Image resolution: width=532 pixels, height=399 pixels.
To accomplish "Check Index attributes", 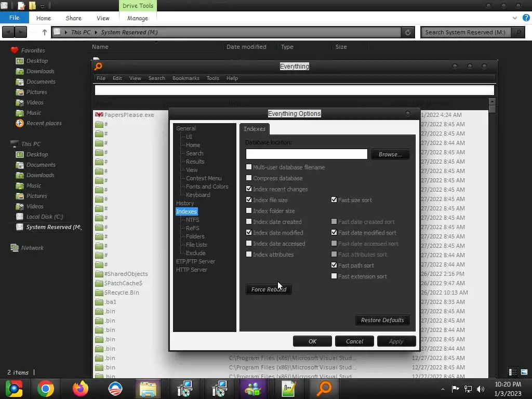I will coord(249,254).
